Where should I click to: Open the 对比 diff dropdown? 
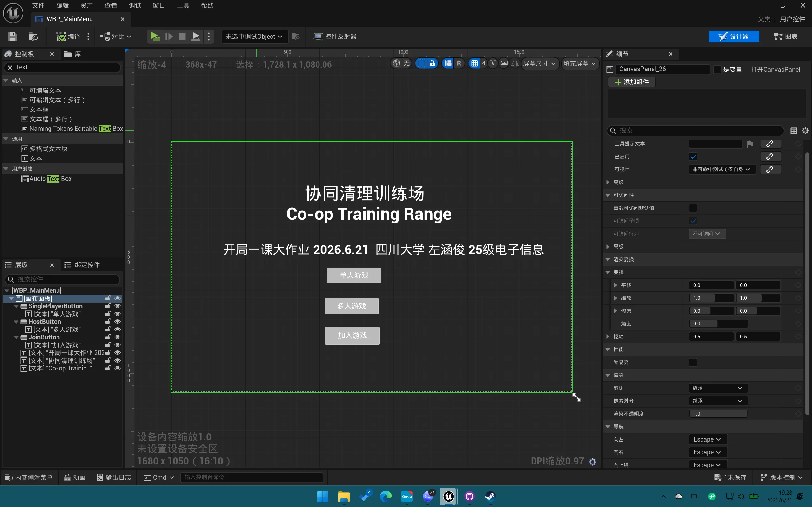point(116,37)
